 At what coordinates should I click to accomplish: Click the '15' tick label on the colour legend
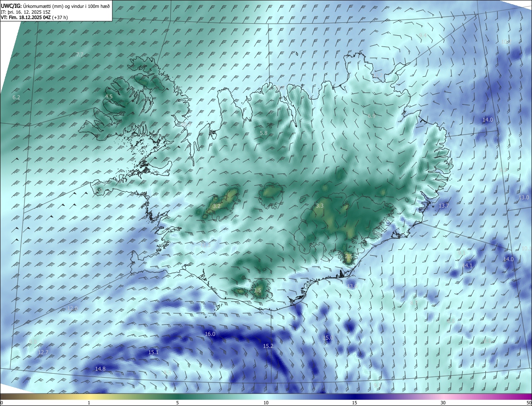(355, 403)
